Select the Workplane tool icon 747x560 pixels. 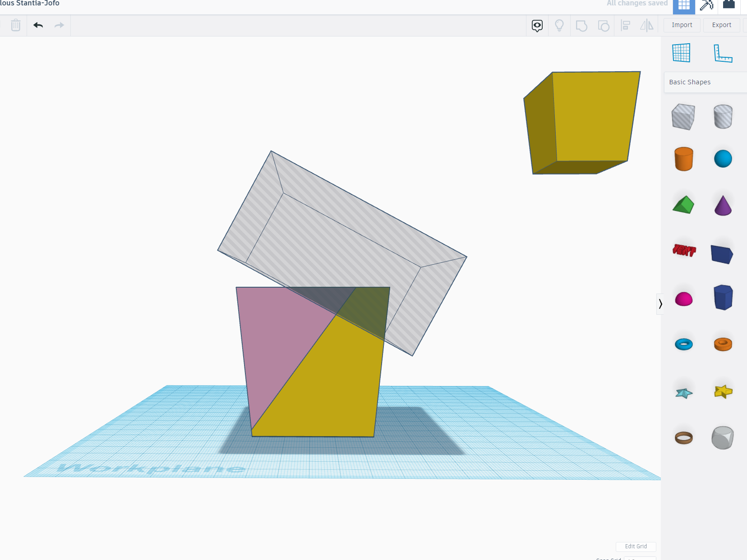pyautogui.click(x=681, y=53)
